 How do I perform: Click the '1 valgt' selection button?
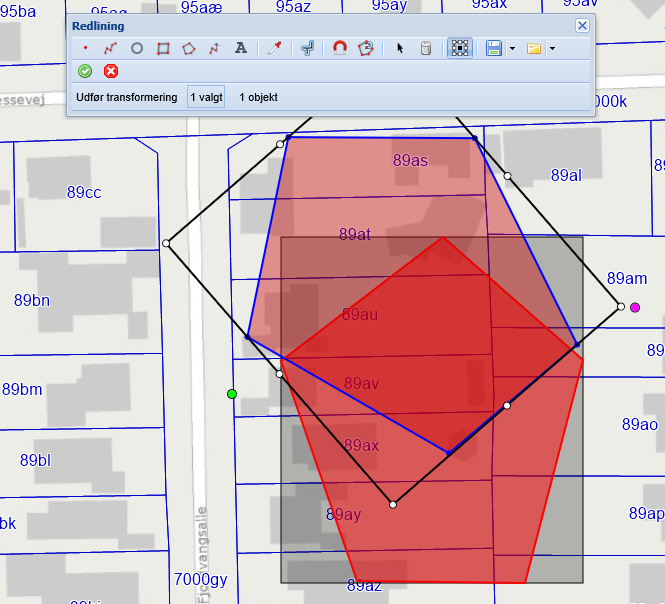point(206,97)
